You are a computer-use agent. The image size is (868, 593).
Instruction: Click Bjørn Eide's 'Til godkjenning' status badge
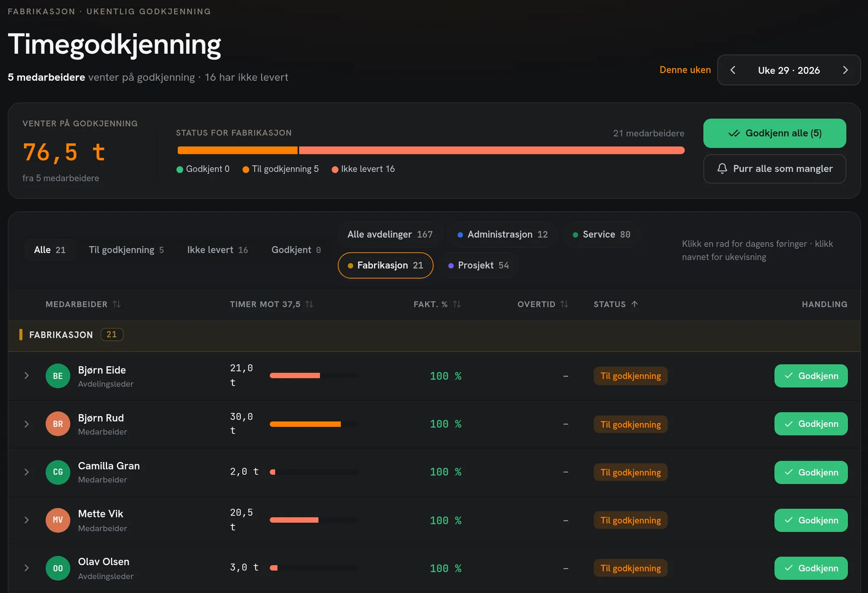631,376
